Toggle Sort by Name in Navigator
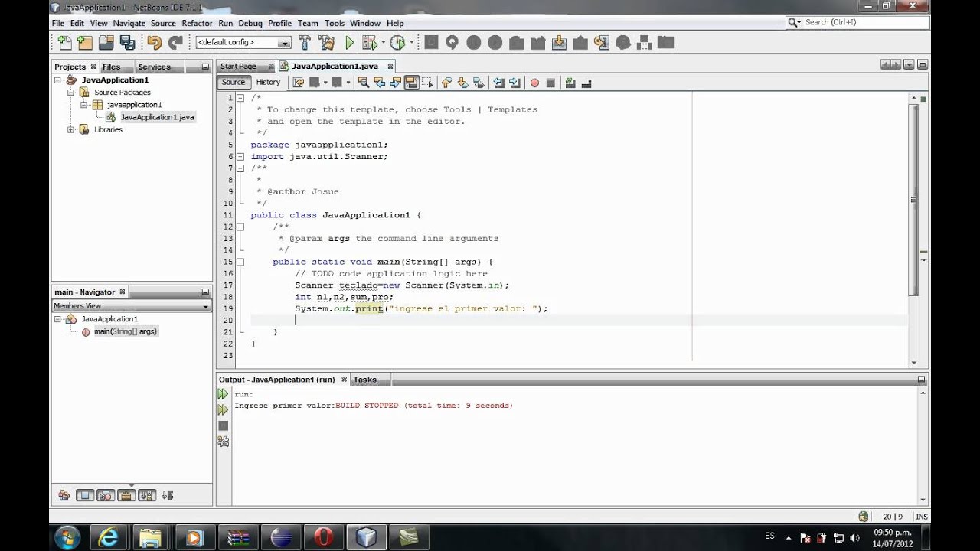 pyautogui.click(x=147, y=495)
